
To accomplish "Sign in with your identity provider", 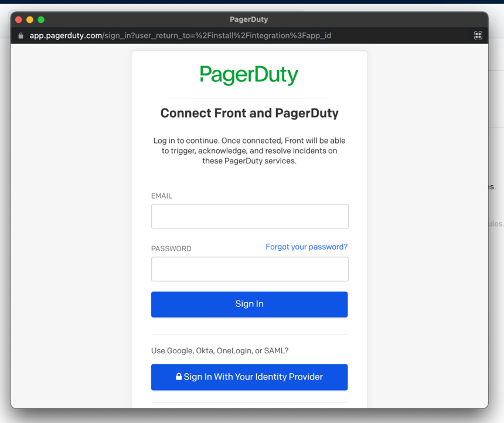I will [x=250, y=377].
